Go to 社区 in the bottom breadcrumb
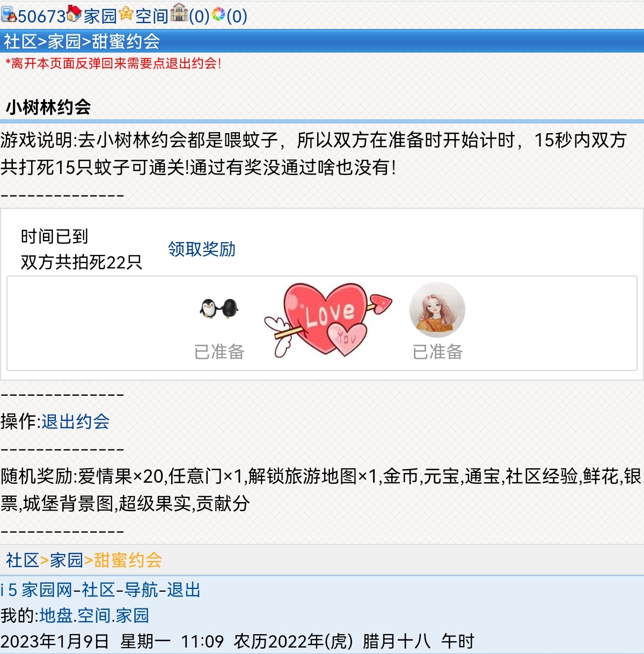The height and width of the screenshot is (654, 644). (x=23, y=560)
